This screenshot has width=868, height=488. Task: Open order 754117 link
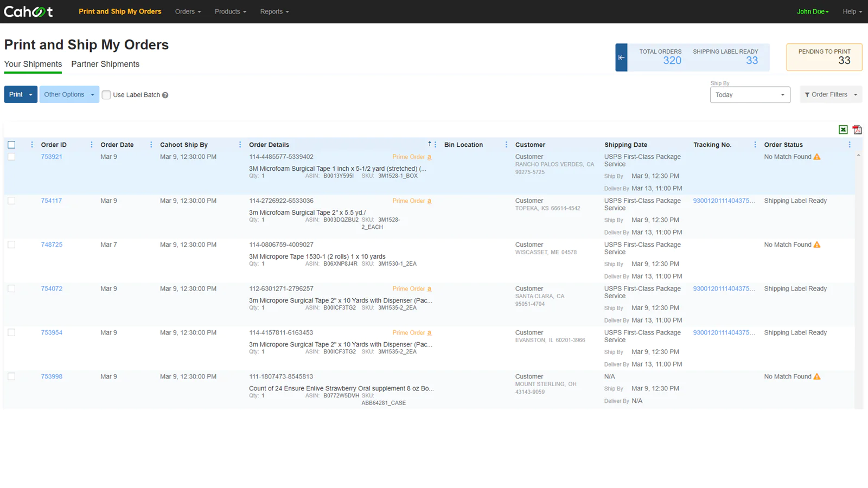52,201
